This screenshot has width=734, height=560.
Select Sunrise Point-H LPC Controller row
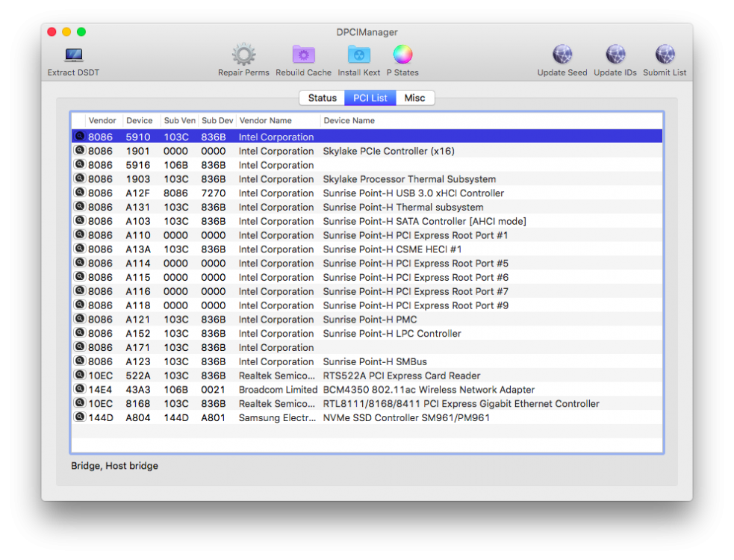point(367,333)
